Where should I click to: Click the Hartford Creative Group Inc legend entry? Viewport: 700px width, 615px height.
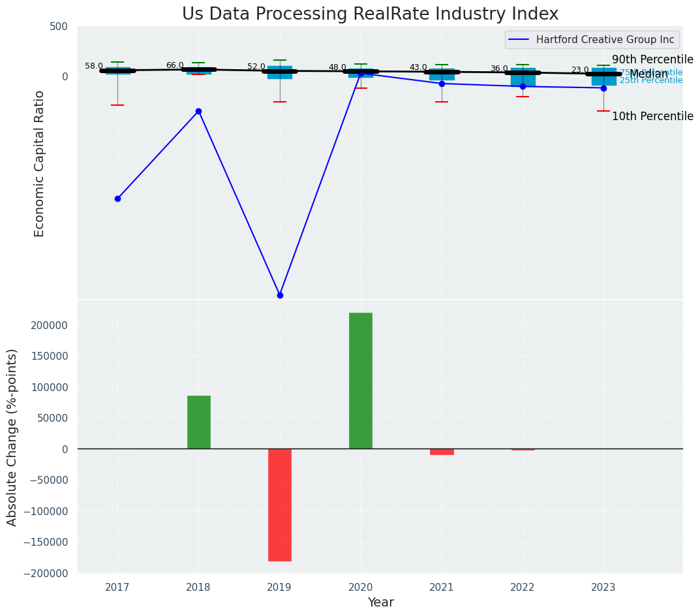pos(605,40)
